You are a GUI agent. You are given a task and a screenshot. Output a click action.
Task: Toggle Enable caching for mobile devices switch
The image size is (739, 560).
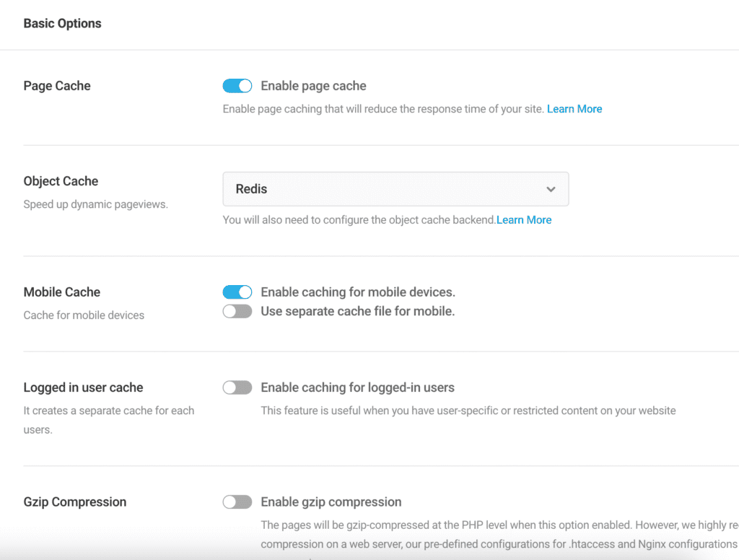click(237, 292)
